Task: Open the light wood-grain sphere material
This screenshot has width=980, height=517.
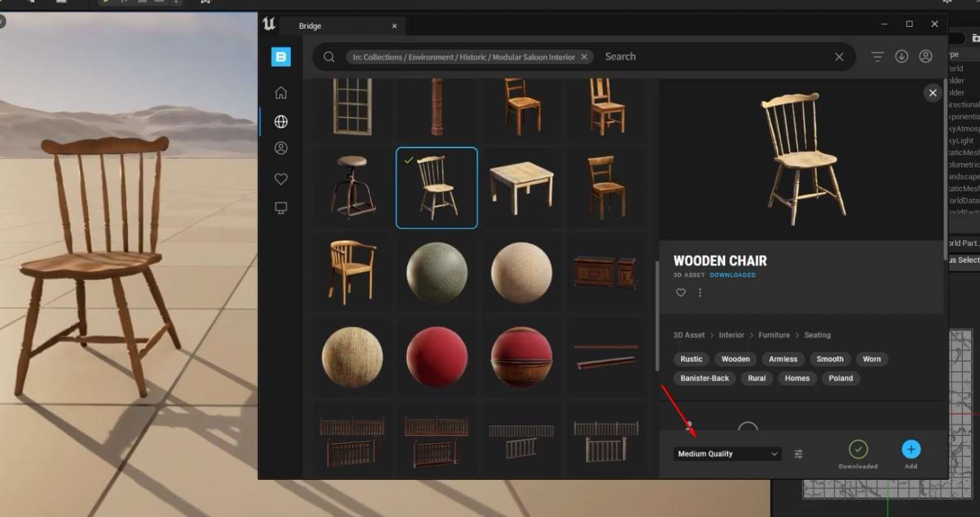Action: coord(352,357)
